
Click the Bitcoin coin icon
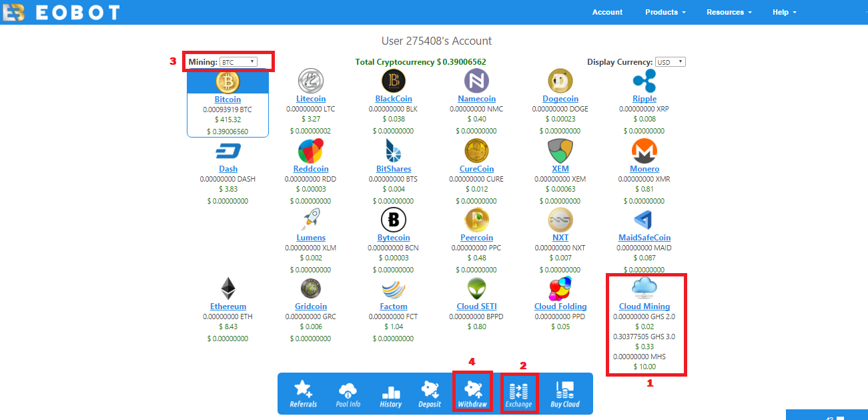pyautogui.click(x=228, y=81)
